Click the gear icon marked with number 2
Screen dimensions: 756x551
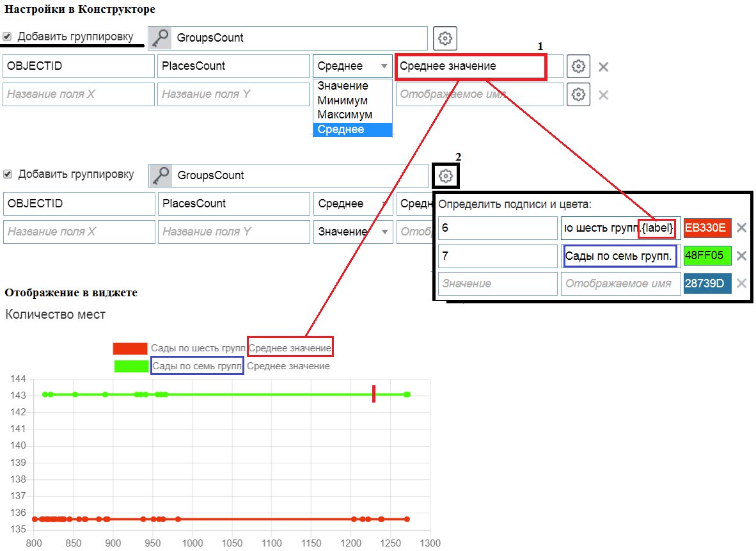coord(446,176)
